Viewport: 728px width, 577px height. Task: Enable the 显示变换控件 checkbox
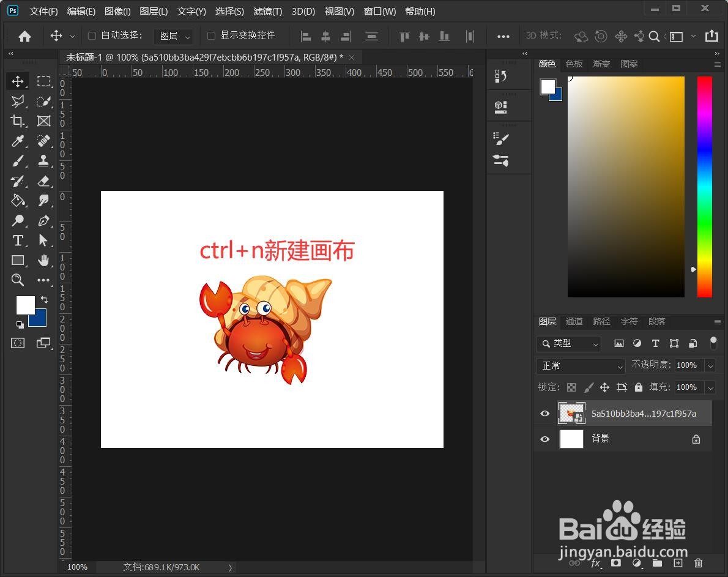pyautogui.click(x=211, y=35)
